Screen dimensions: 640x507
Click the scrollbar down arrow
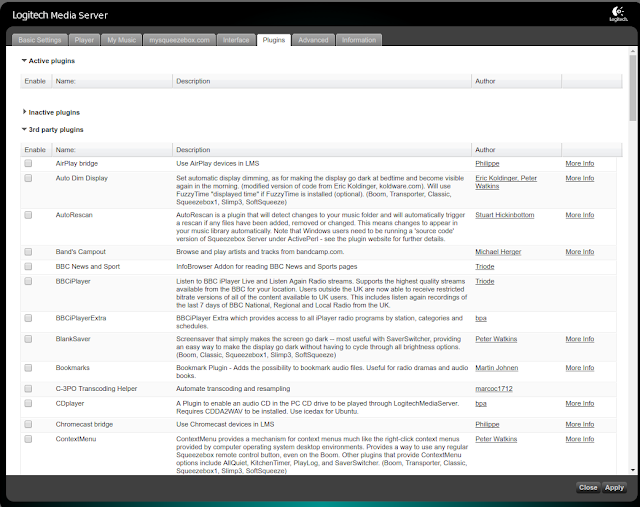(x=633, y=470)
